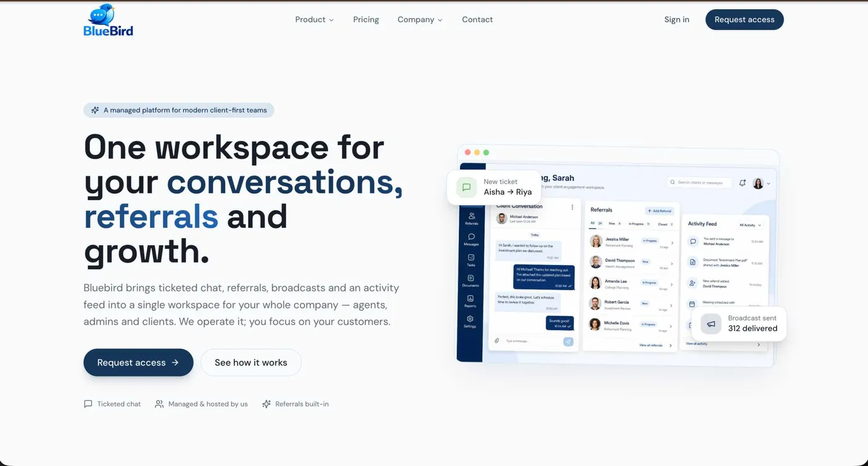The image size is (868, 466).
Task: Click David Thompson's avatar in Referrals
Action: pos(596,262)
